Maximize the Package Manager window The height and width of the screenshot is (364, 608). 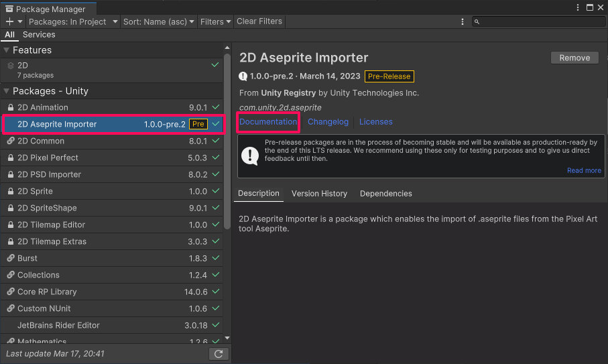click(x=590, y=7)
